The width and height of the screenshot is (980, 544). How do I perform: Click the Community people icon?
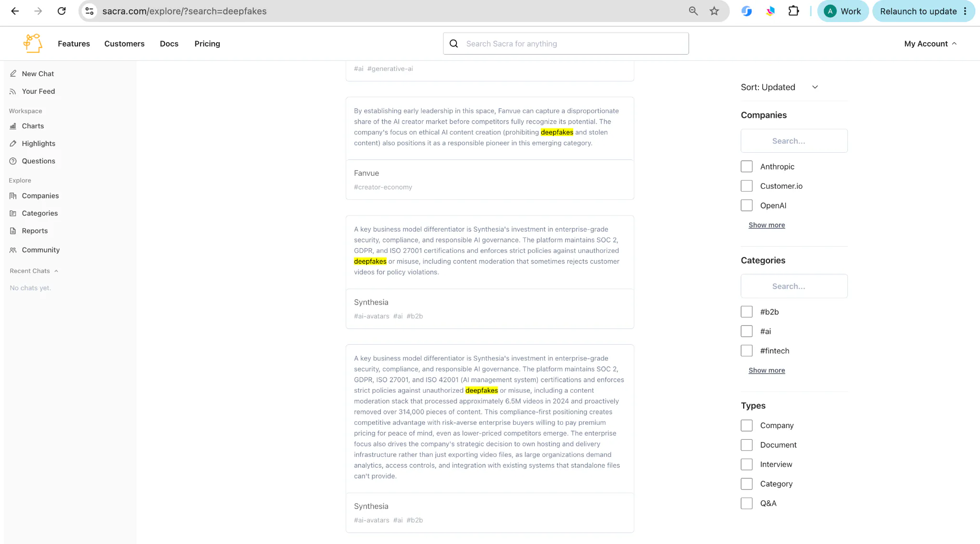pyautogui.click(x=13, y=250)
